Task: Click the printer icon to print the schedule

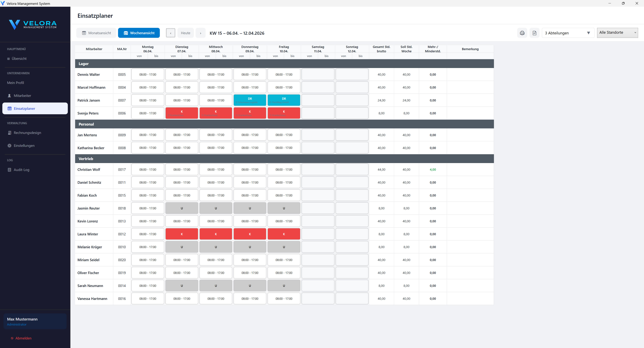Action: pos(522,33)
